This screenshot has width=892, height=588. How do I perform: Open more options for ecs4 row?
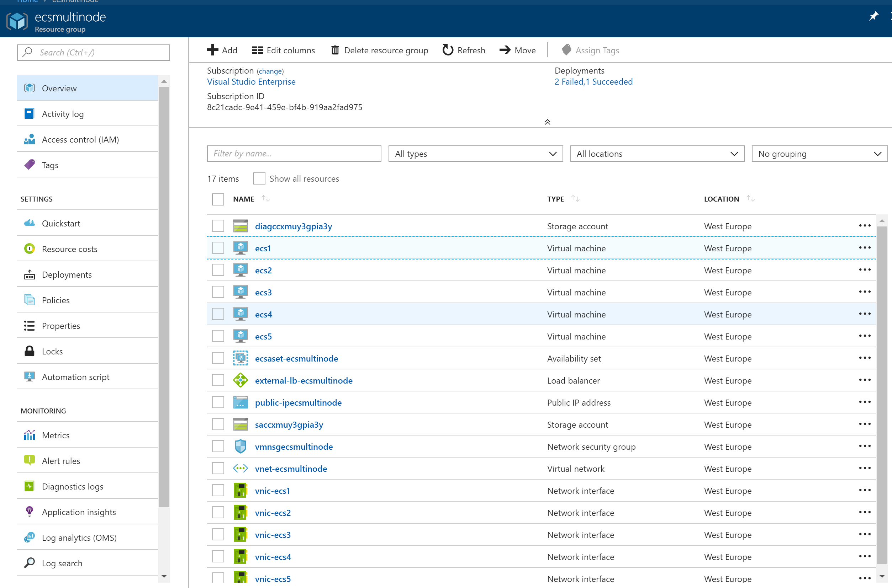point(865,314)
